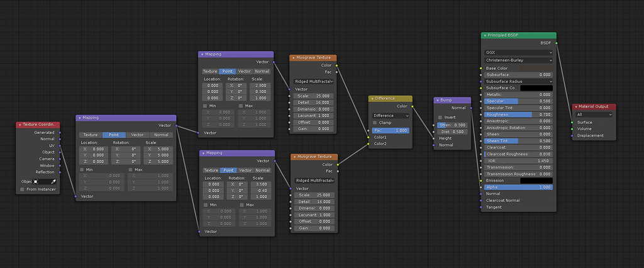This screenshot has width=644, height=268.
Task: Select Texture type in Mapping with Scale 5.000
Action: pos(91,135)
